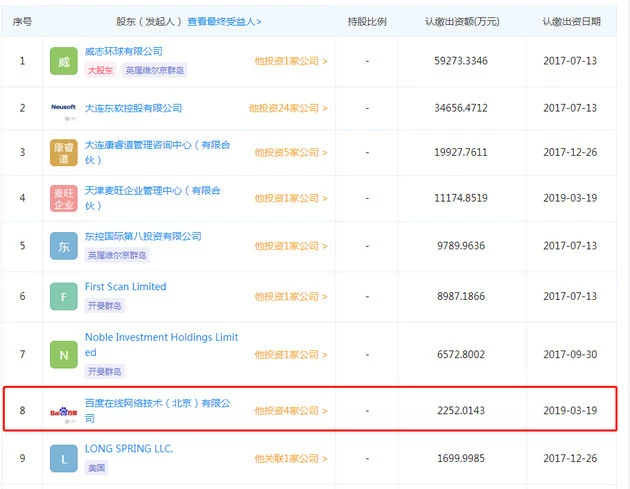Open 东控国际第八投资有限公司 company link
This screenshot has height=489, width=630.
point(143,236)
